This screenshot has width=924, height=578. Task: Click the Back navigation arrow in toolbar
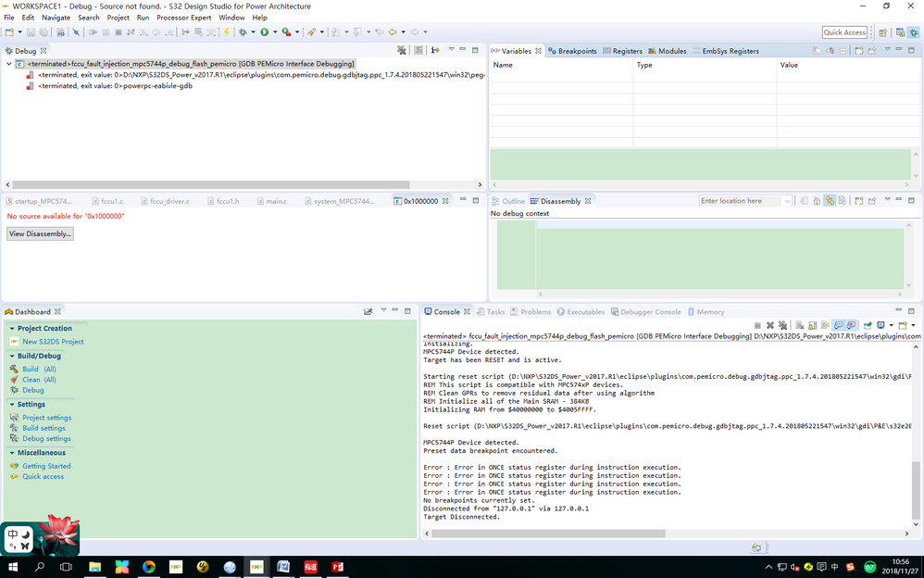(393, 31)
